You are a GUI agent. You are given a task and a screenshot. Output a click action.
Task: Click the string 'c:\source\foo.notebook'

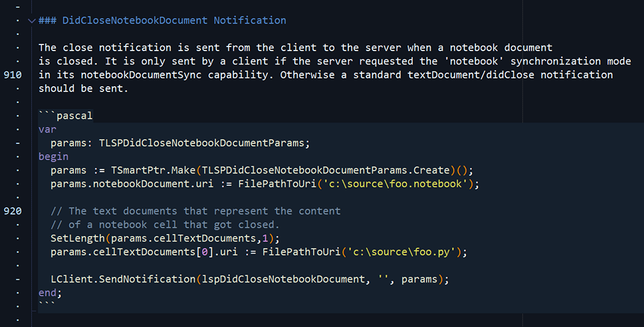click(x=396, y=184)
